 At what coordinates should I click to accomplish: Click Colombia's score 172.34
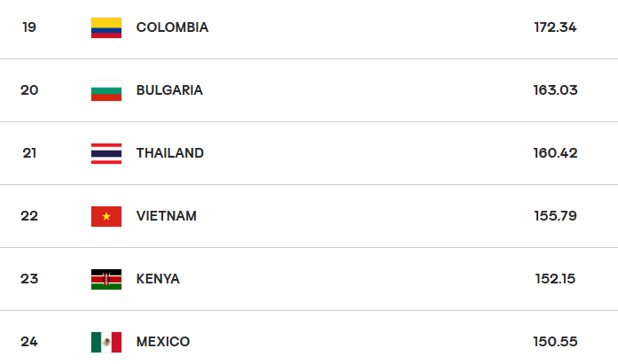click(555, 27)
